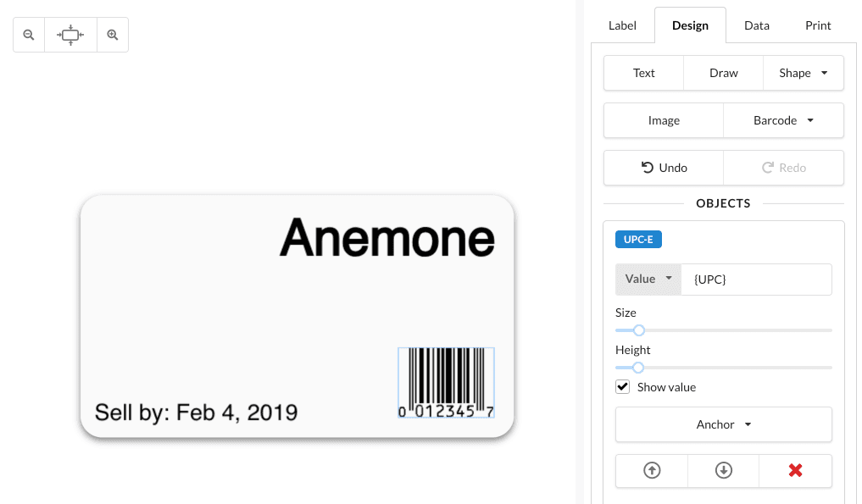The height and width of the screenshot is (504, 862).
Task: Undo the last design change
Action: click(x=664, y=167)
